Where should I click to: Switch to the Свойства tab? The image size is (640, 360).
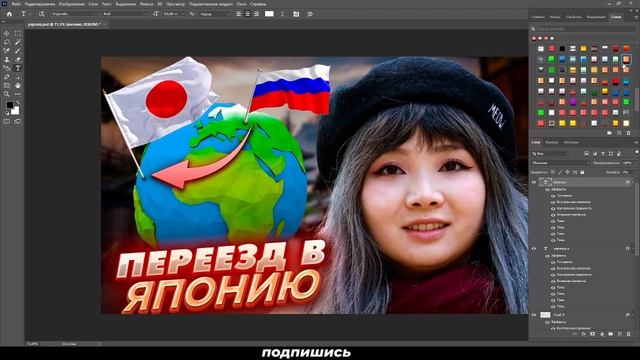[573, 17]
